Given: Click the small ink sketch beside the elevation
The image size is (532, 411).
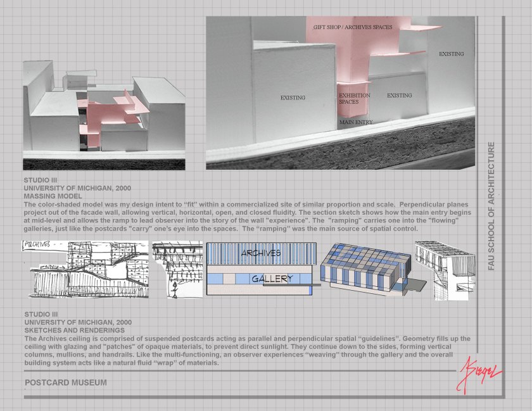Looking at the screenshot, I should [177, 269].
